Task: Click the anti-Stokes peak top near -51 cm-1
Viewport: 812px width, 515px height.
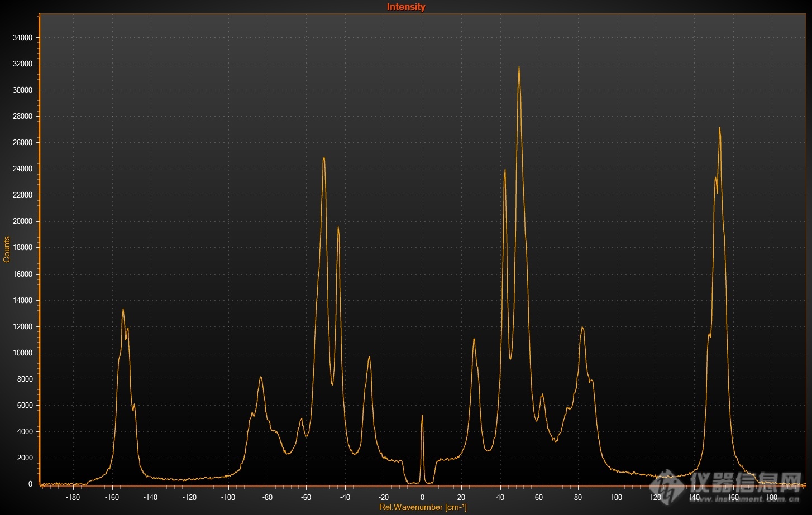Action: [x=324, y=159]
